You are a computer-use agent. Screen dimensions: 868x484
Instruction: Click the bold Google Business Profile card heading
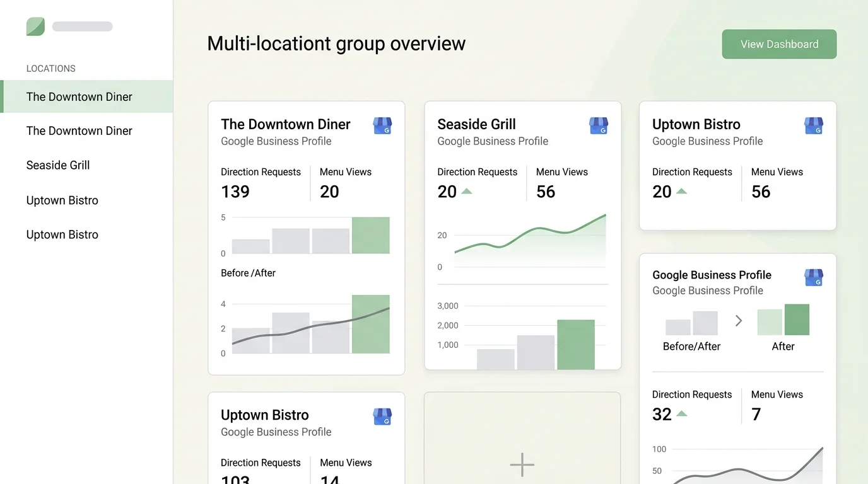pos(712,275)
